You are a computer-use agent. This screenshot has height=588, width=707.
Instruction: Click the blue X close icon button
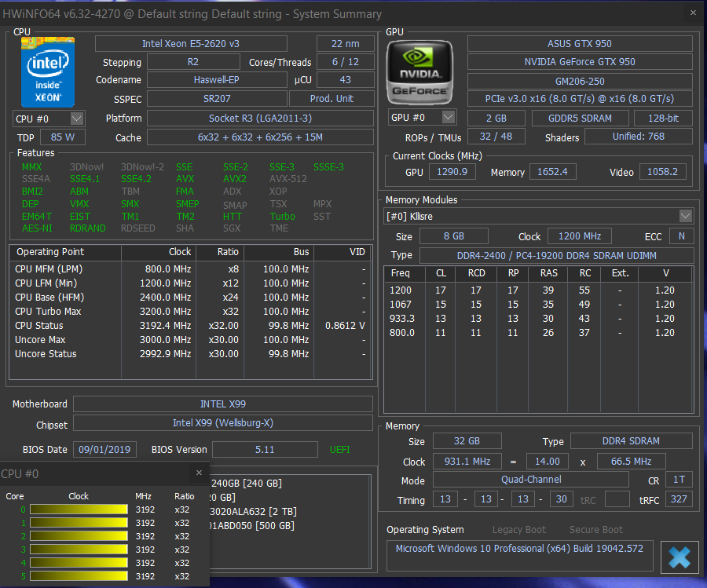click(x=680, y=557)
